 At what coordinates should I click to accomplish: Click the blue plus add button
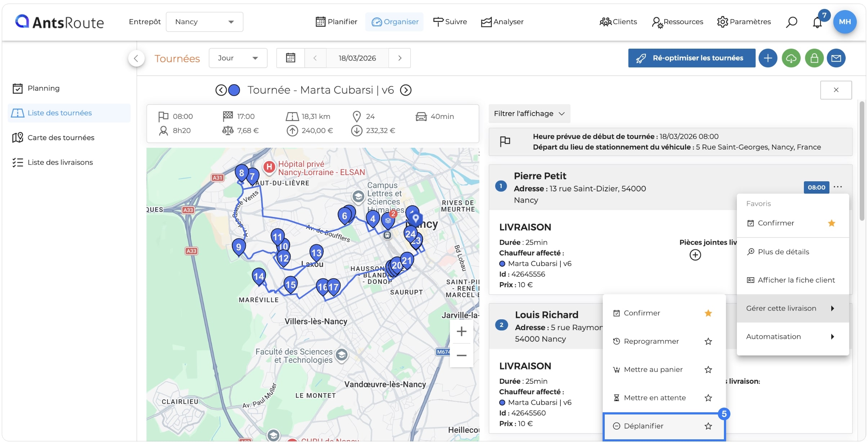[768, 58]
